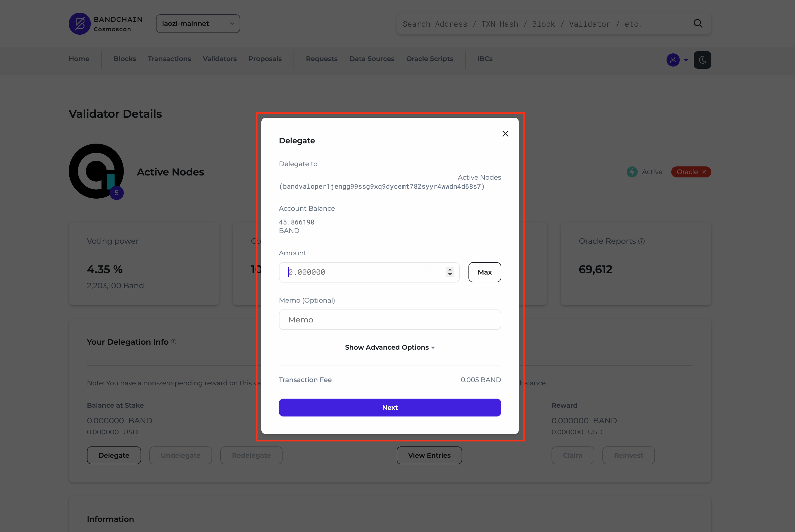This screenshot has width=795, height=532.
Task: Click the Active status lightning icon
Action: (632, 172)
